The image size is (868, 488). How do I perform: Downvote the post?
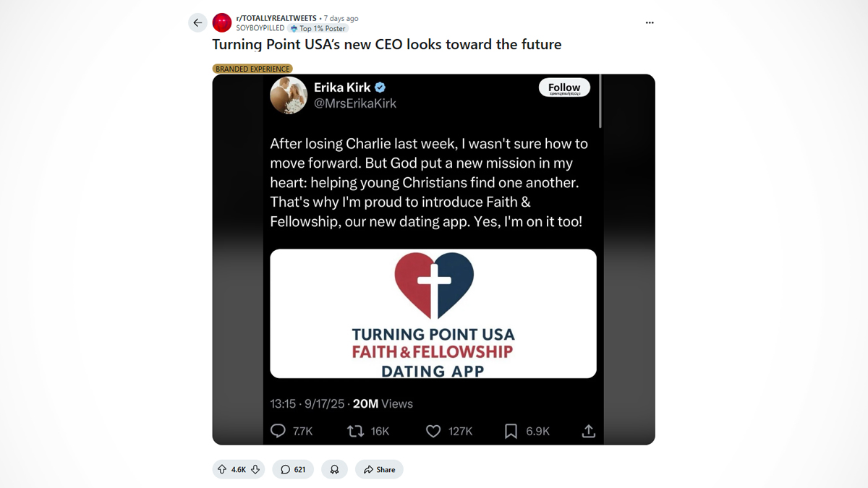click(x=255, y=469)
